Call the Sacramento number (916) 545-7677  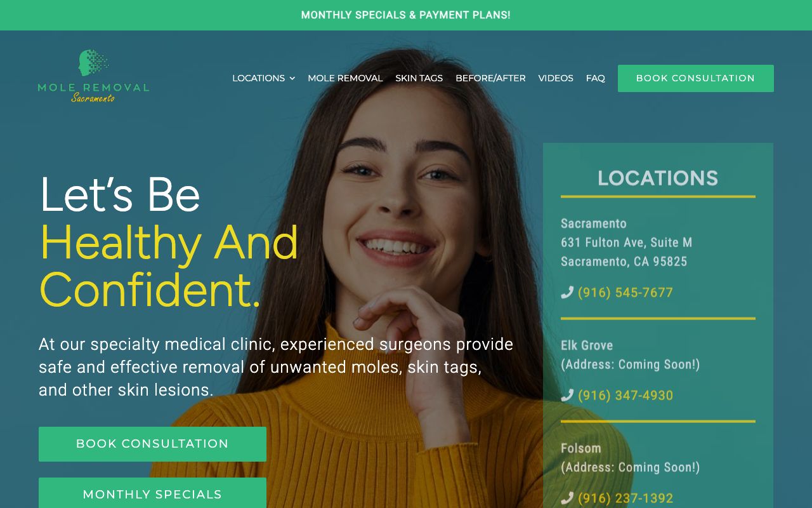click(625, 292)
